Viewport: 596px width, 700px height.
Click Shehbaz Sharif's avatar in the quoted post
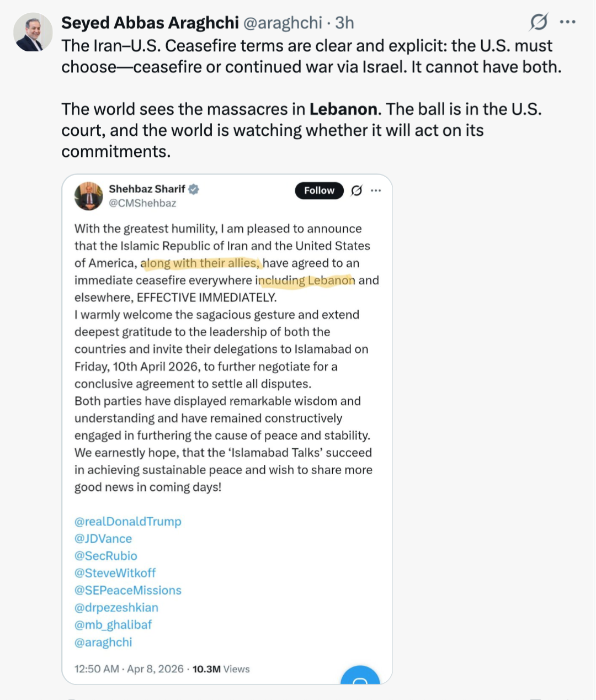coord(89,196)
